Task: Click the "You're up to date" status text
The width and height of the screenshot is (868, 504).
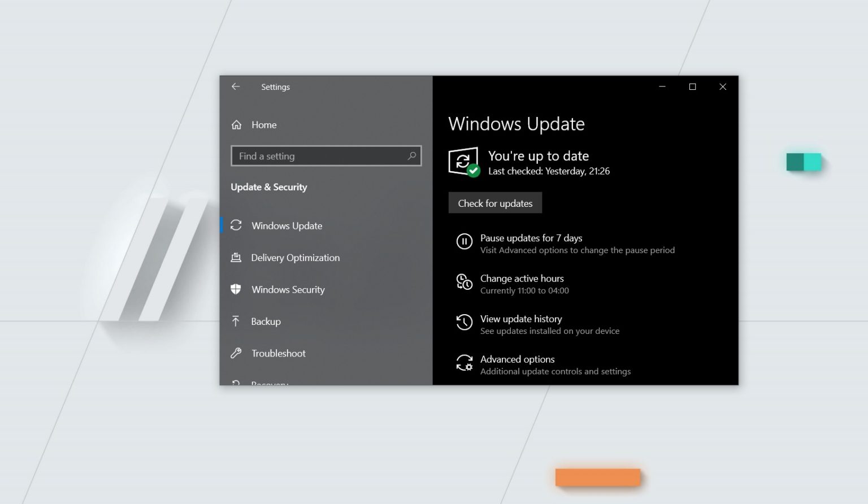Action: (539, 156)
